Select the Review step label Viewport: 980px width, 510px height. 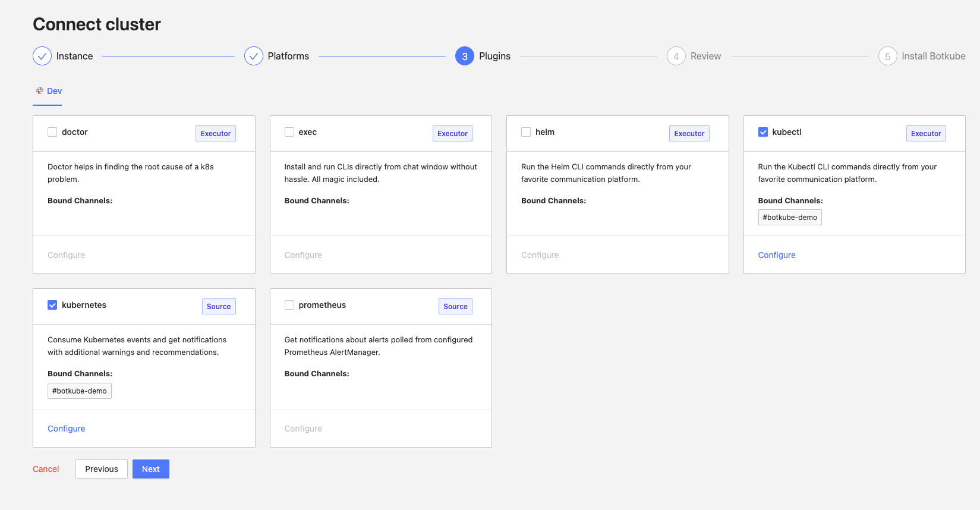(x=705, y=56)
